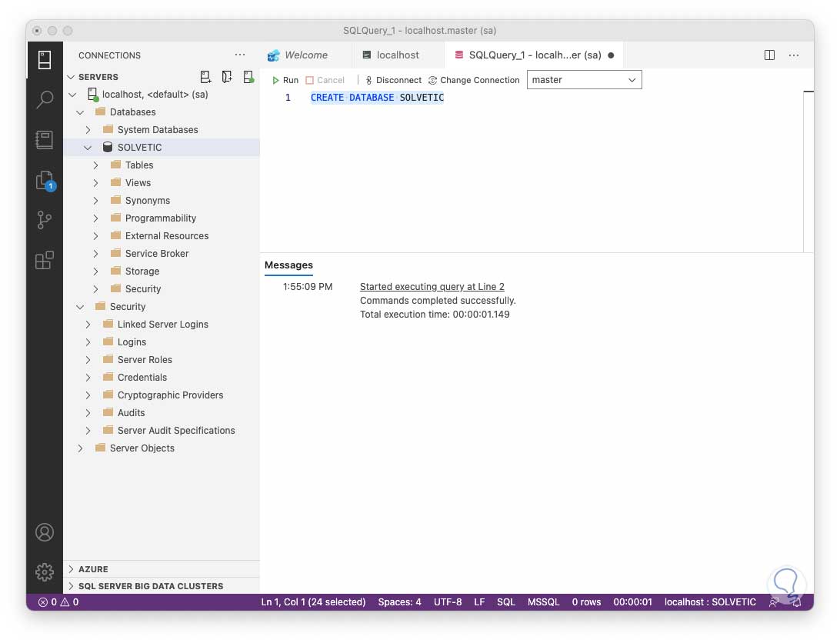Open the Notebooks view icon

tap(45, 140)
